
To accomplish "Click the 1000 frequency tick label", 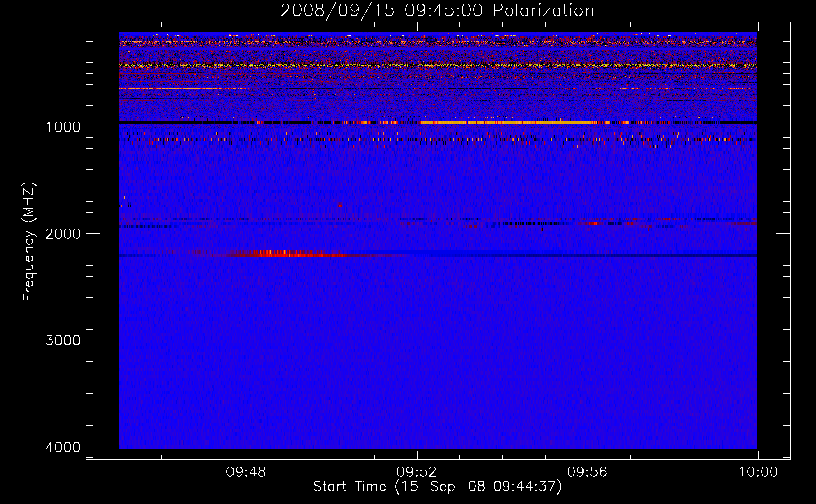I will (63, 127).
